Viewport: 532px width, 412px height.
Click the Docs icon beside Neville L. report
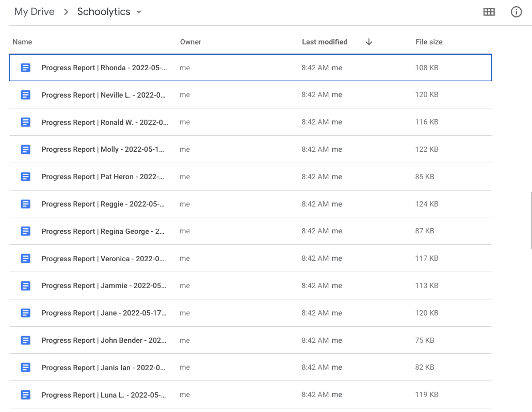(x=25, y=95)
